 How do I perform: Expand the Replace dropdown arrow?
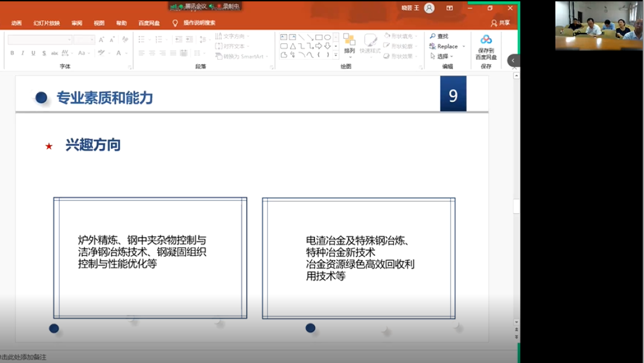pyautogui.click(x=463, y=47)
